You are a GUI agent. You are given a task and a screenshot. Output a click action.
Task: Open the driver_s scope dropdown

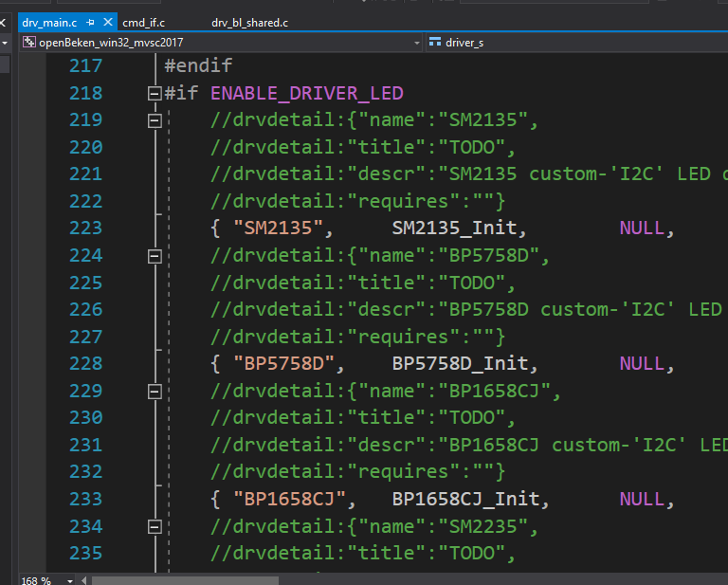pos(576,43)
